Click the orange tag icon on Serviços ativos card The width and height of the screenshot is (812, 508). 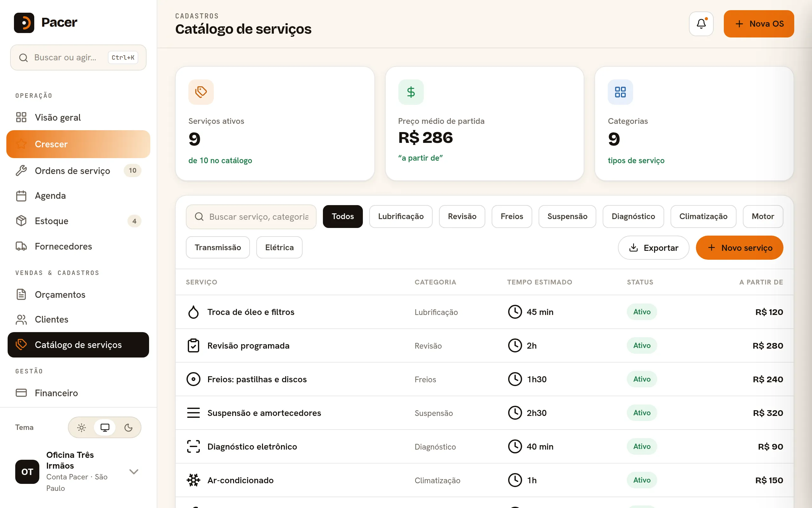tap(201, 92)
